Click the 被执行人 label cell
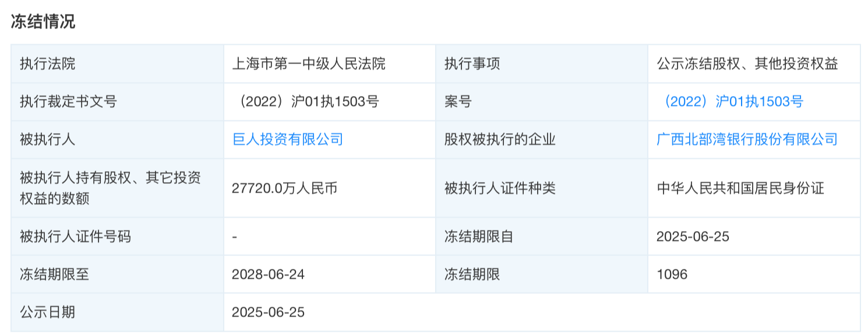The width and height of the screenshot is (868, 334). click(x=48, y=140)
